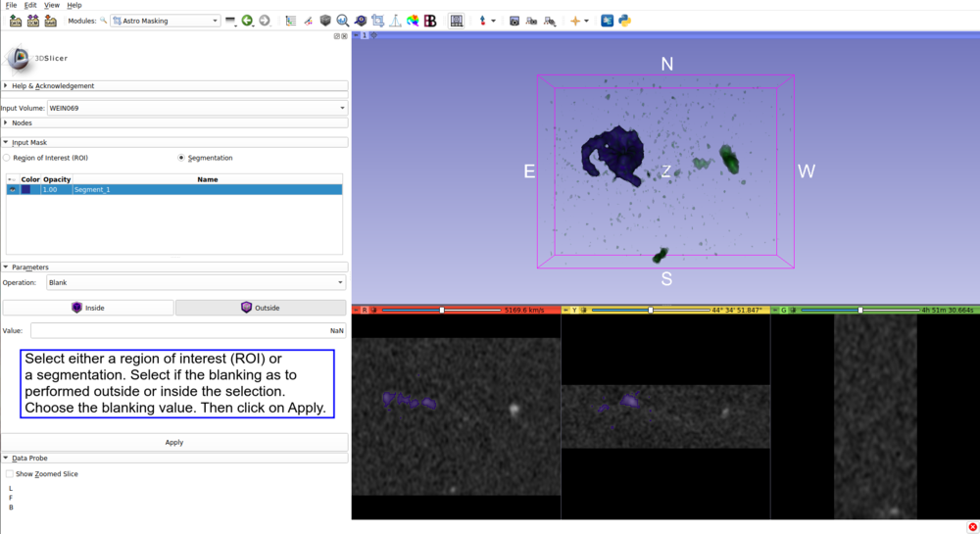This screenshot has width=980, height=534.
Task: Open the module history list icon
Action: click(230, 21)
